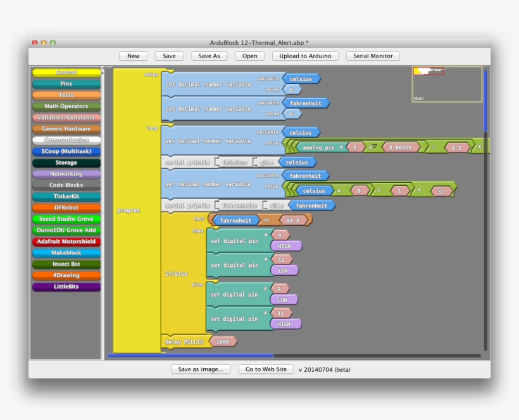Select the LittleBits block category

(x=65, y=287)
